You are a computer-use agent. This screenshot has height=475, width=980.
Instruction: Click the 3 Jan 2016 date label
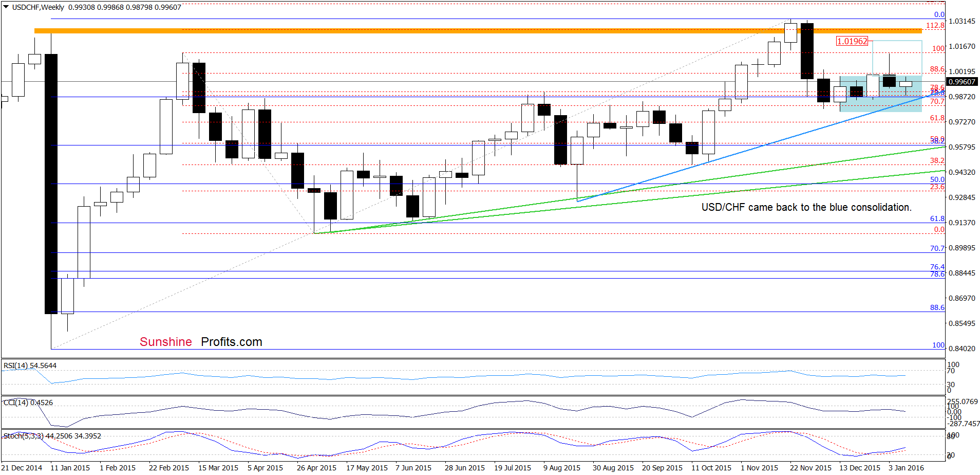click(906, 468)
